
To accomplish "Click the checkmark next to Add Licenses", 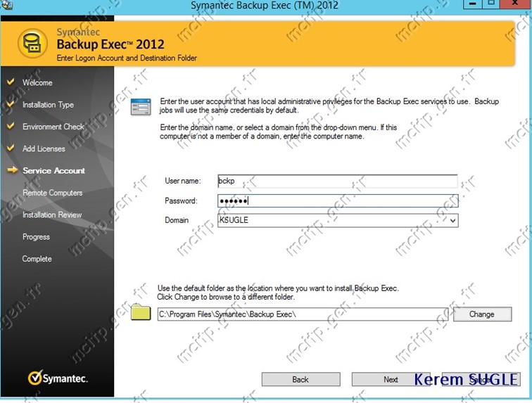I will pos(11,148).
